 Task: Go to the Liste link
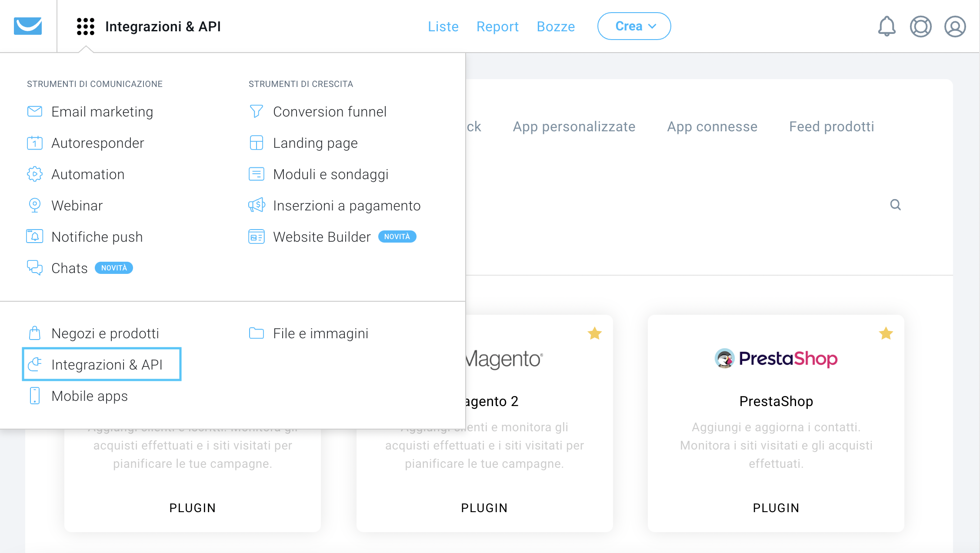tap(443, 27)
